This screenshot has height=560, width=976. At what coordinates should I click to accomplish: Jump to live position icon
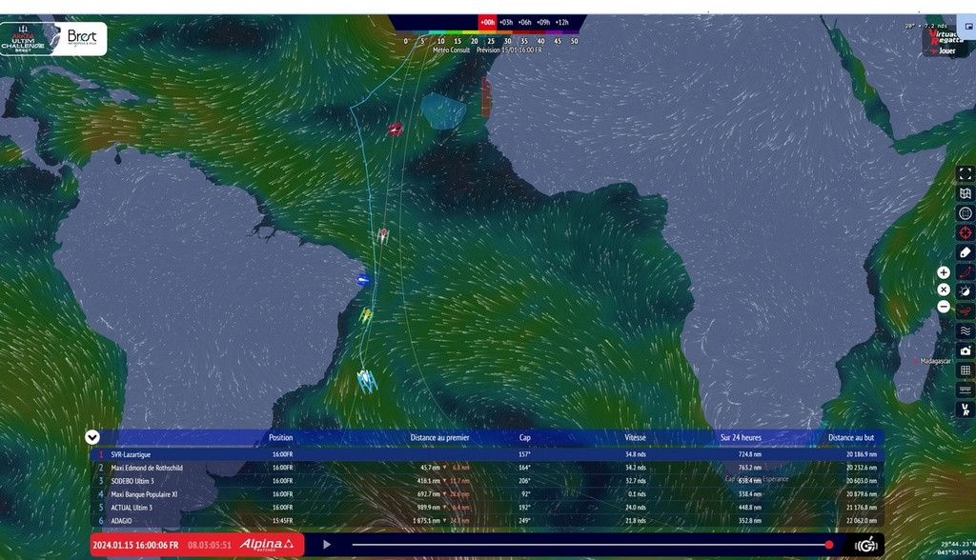coord(865,545)
